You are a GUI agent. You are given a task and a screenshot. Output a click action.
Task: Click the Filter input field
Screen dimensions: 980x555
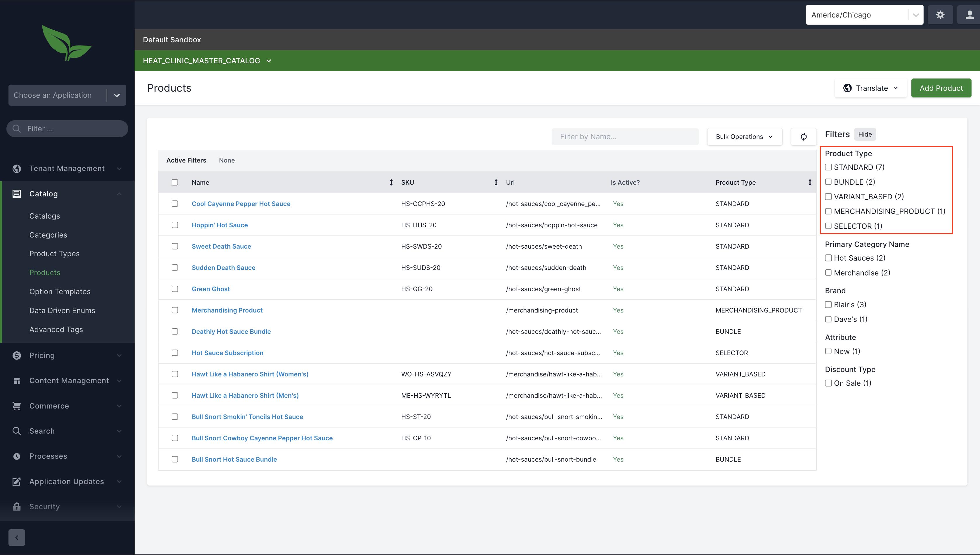pos(67,128)
